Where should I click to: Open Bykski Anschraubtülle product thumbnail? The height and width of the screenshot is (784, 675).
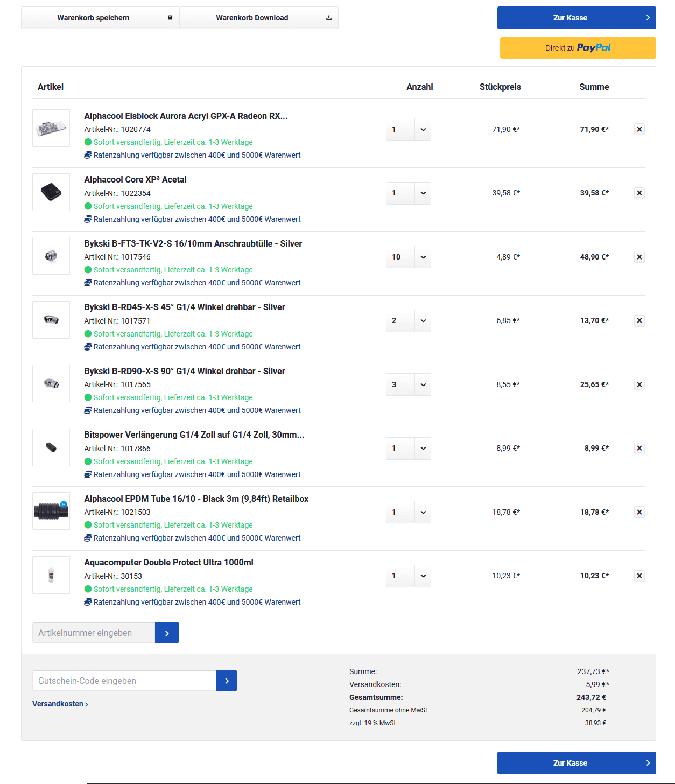51,256
